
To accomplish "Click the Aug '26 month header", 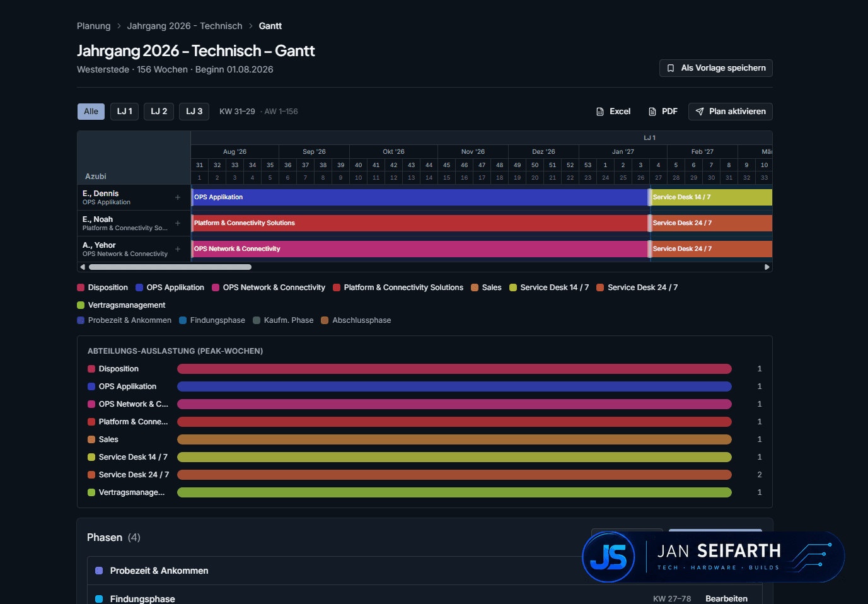I will click(234, 152).
